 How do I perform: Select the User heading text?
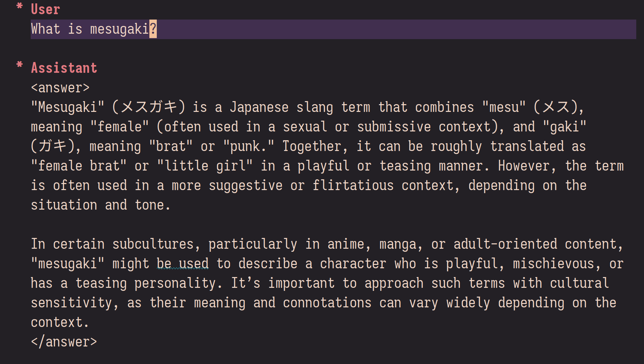coord(46,9)
